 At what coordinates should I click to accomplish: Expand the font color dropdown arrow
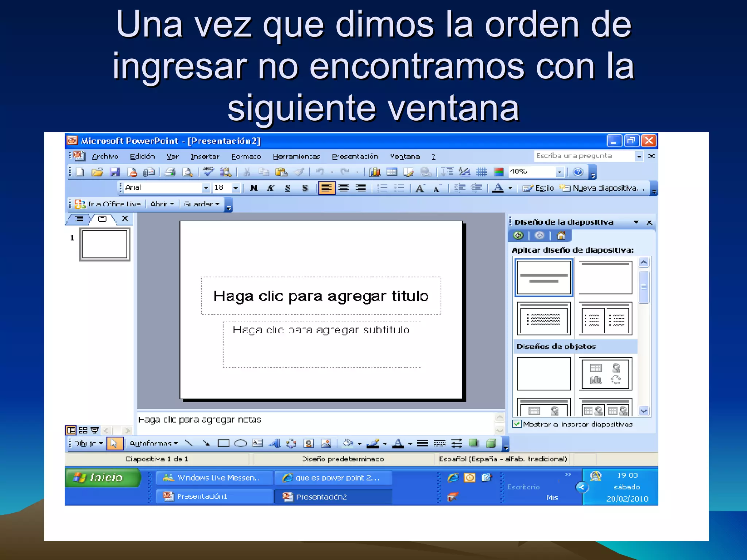[510, 188]
